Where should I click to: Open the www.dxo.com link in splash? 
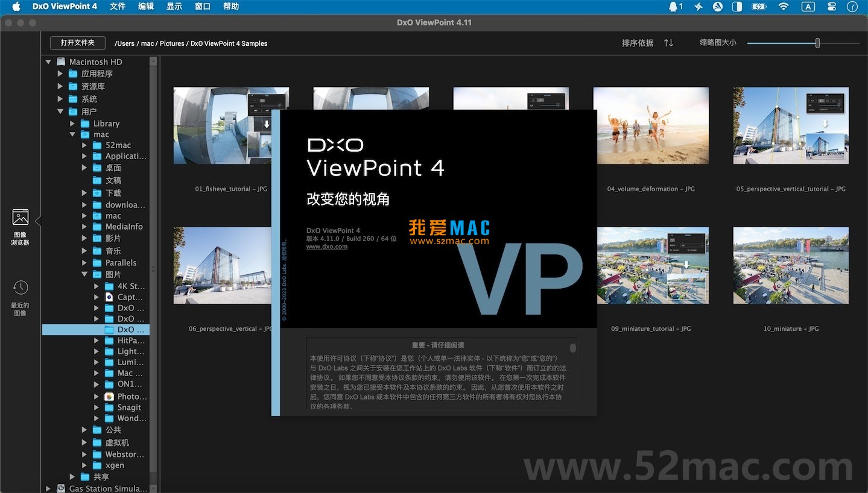click(327, 246)
